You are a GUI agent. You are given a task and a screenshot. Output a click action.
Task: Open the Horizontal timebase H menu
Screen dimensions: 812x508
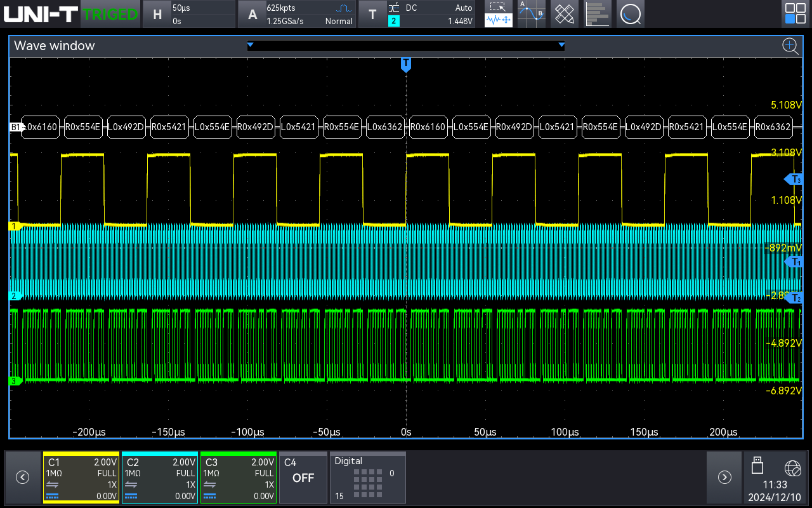click(x=188, y=14)
